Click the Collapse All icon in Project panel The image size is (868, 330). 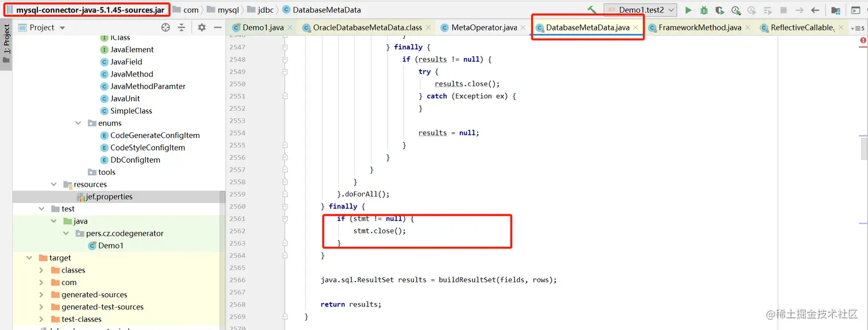click(x=181, y=28)
